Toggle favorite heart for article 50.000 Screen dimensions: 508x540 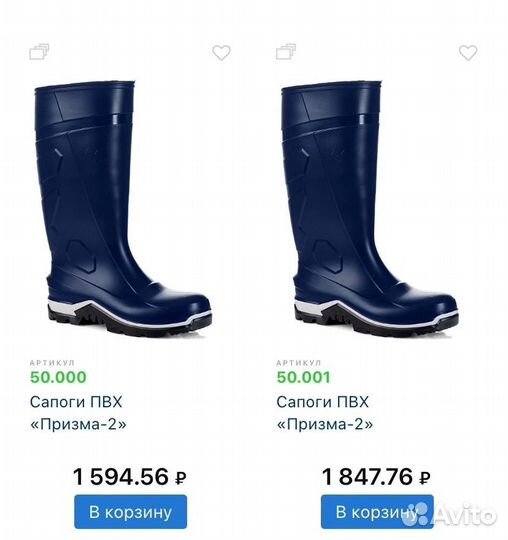221,53
